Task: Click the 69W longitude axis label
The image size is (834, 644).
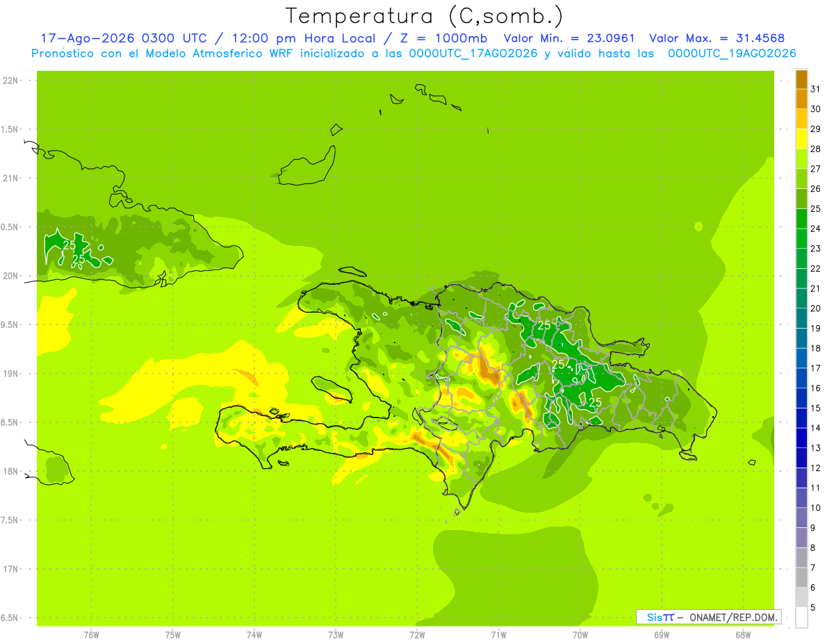Action: (662, 635)
